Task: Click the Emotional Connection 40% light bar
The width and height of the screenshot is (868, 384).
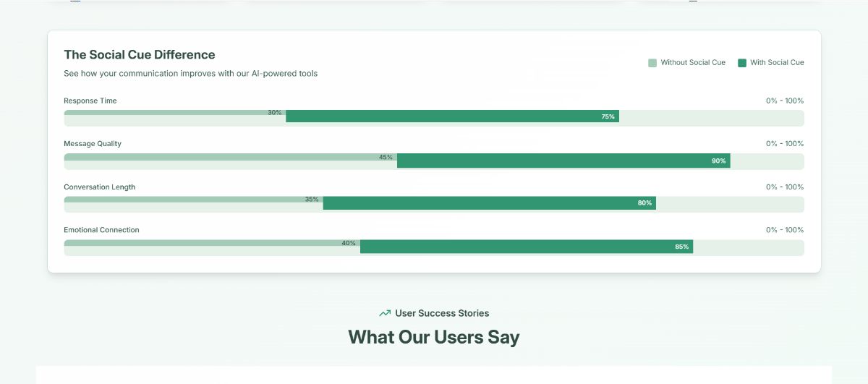Action: (212, 243)
